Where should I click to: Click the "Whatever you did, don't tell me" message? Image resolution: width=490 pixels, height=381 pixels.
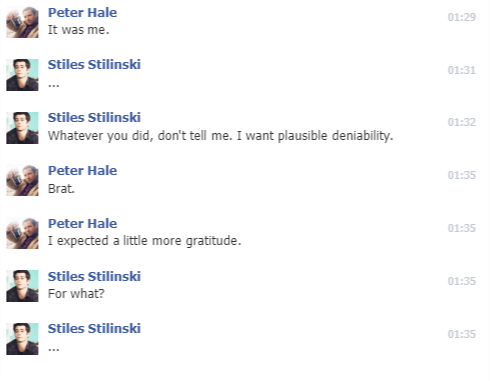click(x=220, y=136)
